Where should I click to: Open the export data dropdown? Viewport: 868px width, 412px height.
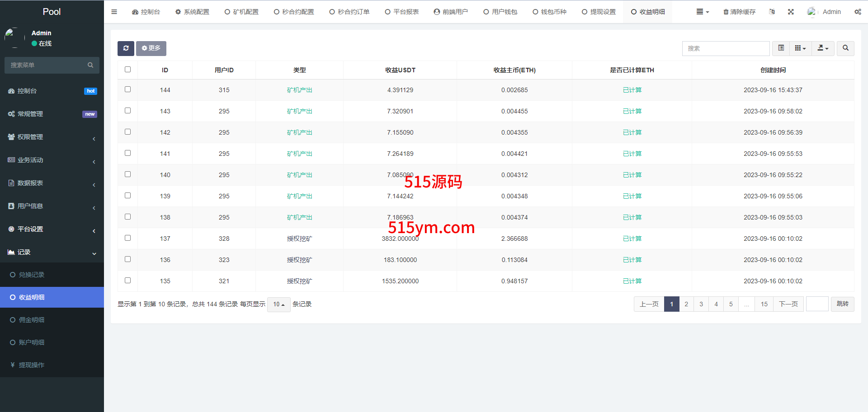(823, 48)
